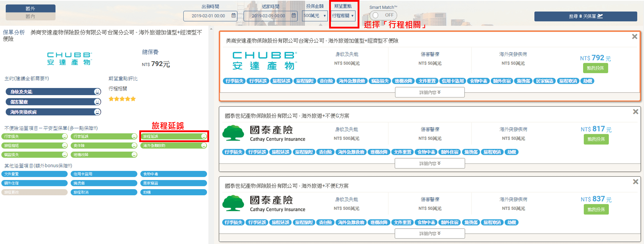
Task: Click the 食物中毒 coverage bar
Action: tap(174, 174)
